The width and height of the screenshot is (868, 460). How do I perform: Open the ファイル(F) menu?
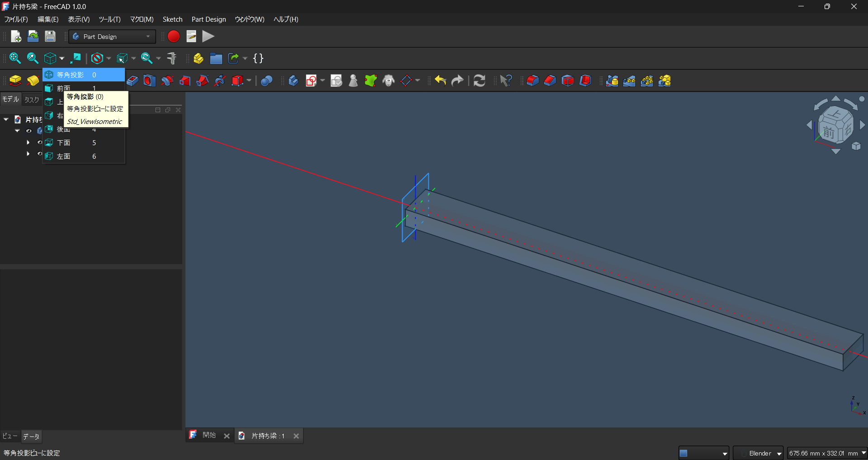click(16, 19)
